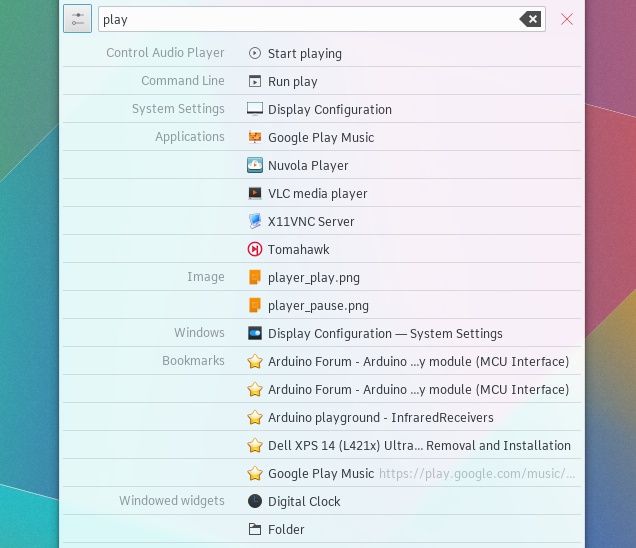Open "Arduino playground - InfraredReceivers" bookmark
The image size is (636, 548).
pyautogui.click(x=380, y=417)
